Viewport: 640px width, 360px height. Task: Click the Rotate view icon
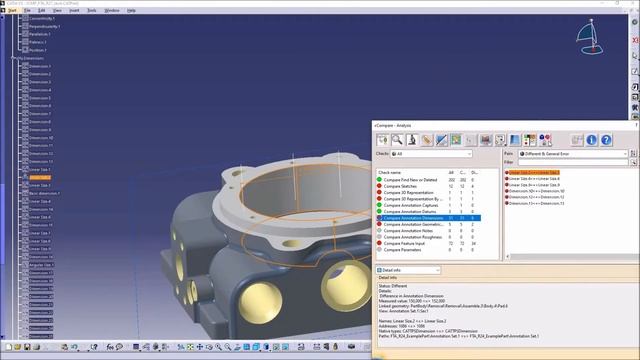click(x=209, y=347)
